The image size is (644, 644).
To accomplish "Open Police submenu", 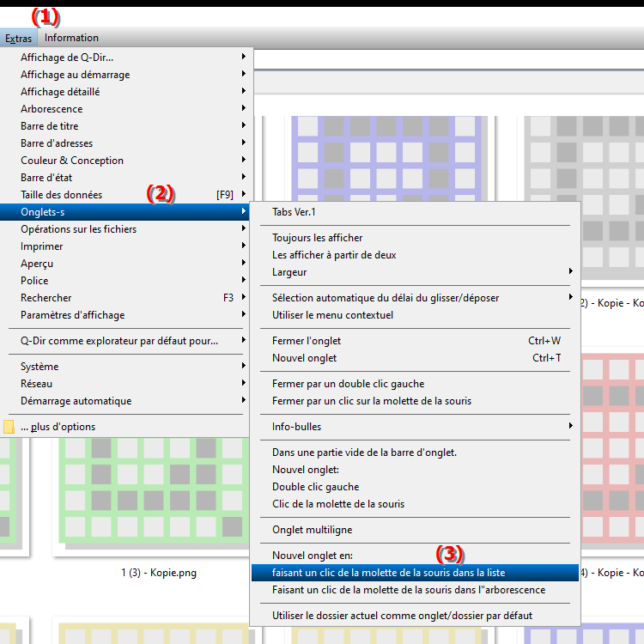I will coord(126,281).
